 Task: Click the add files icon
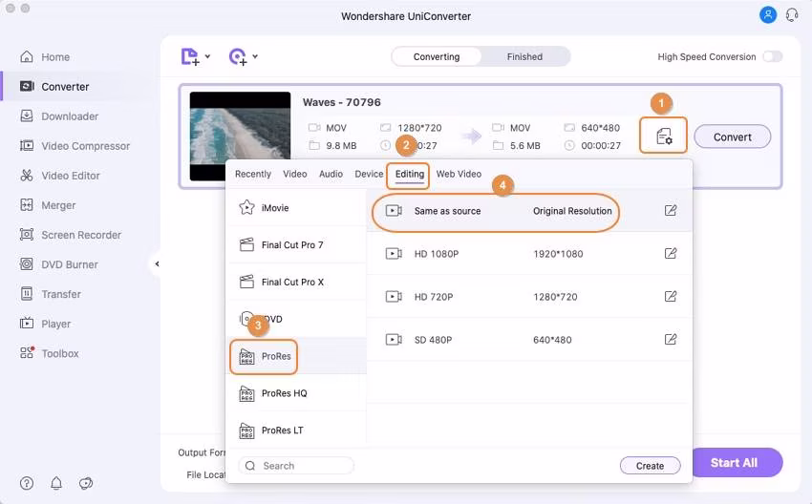click(x=189, y=57)
